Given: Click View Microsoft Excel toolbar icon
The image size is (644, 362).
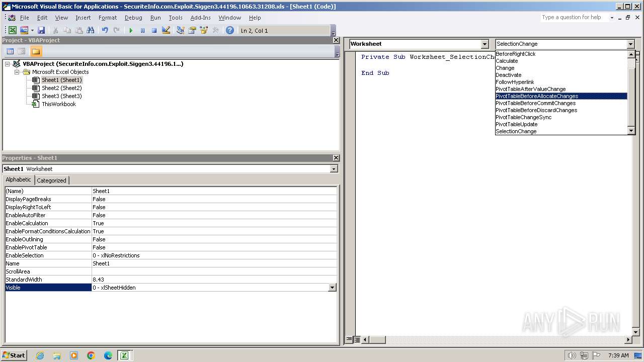Looking at the screenshot, I should click(x=12, y=30).
